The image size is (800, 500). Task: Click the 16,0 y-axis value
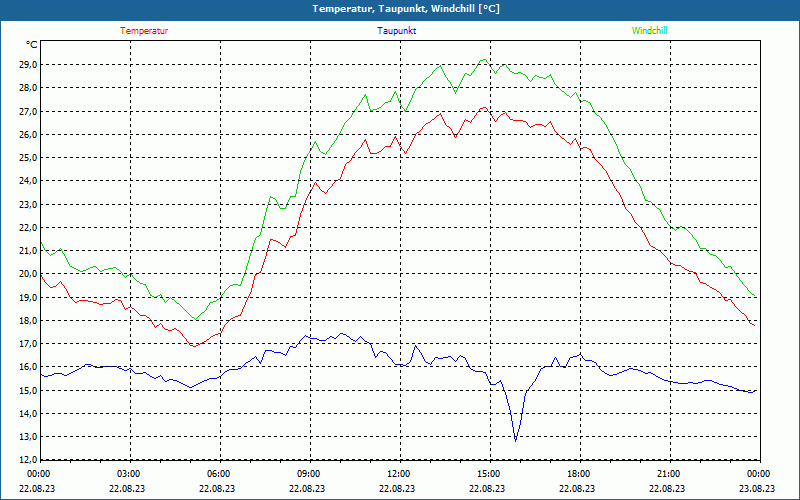pyautogui.click(x=28, y=367)
